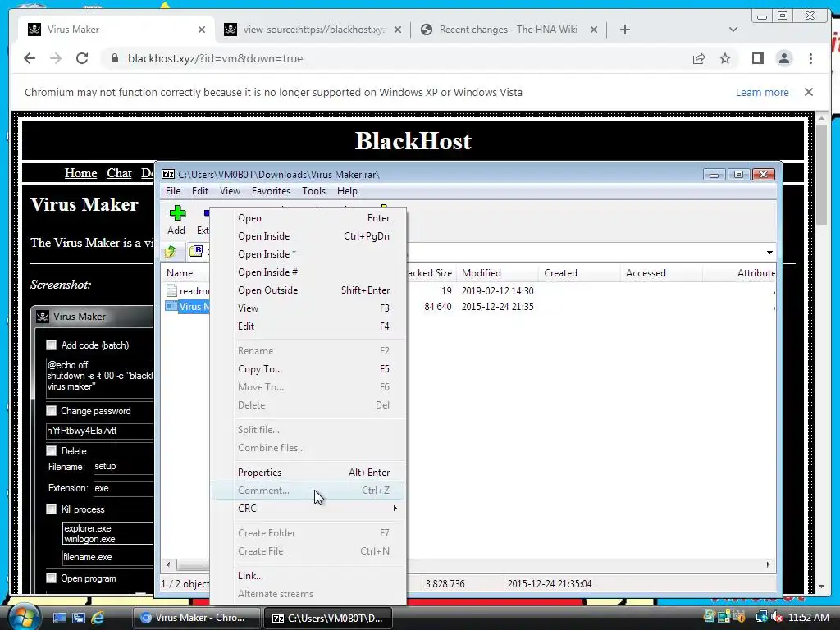The width and height of the screenshot is (840, 630).
Task: Click the Up one level folder icon
Action: click(x=171, y=251)
